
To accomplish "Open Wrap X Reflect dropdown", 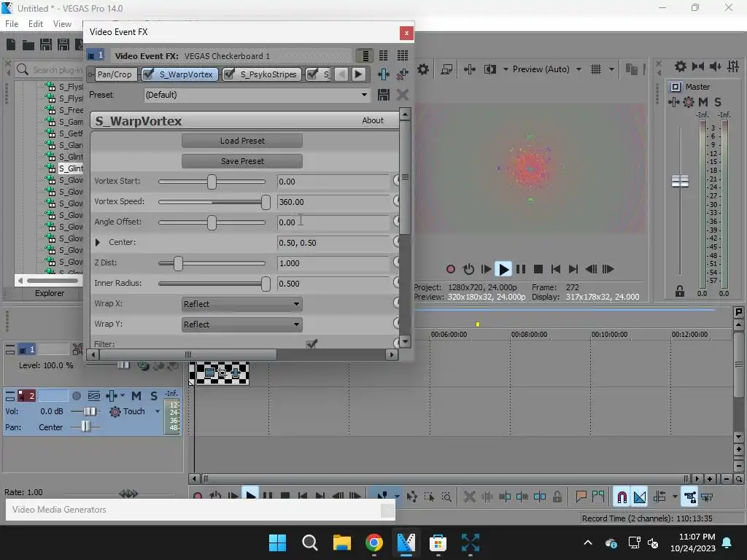I will tap(242, 304).
